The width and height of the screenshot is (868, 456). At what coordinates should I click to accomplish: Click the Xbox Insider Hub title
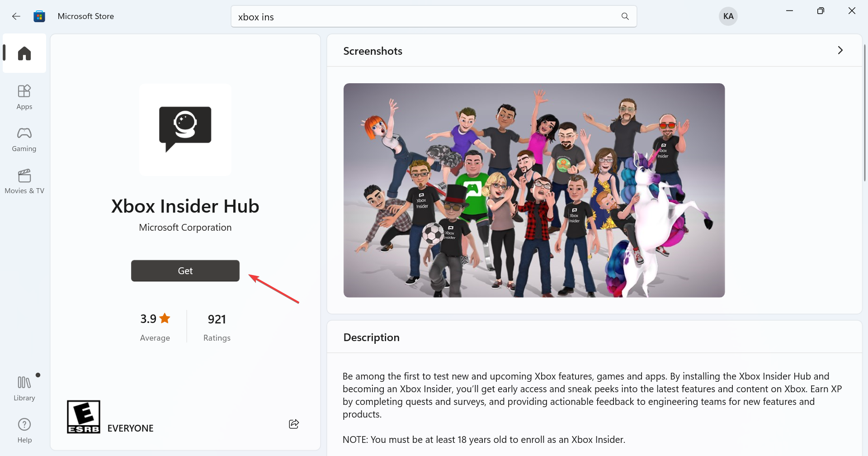pos(185,206)
